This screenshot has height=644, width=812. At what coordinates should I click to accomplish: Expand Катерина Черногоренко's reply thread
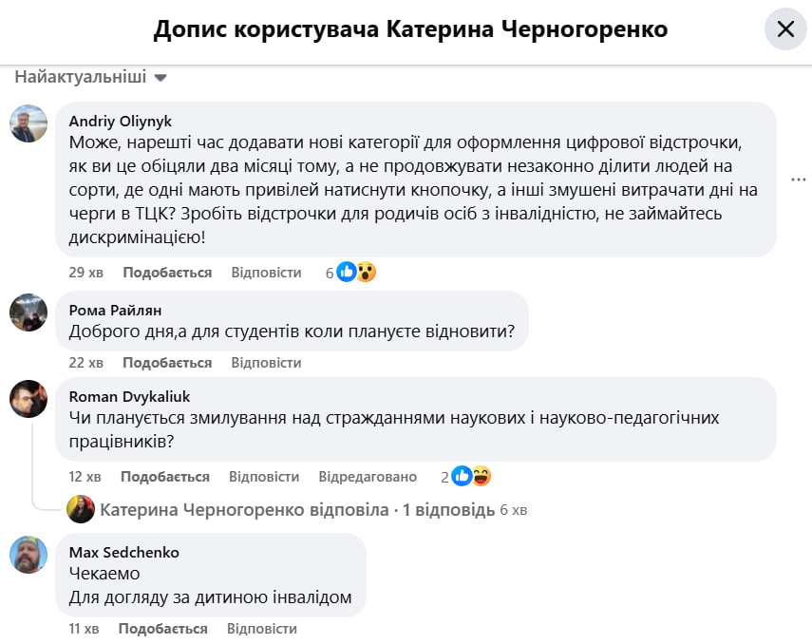click(296, 510)
